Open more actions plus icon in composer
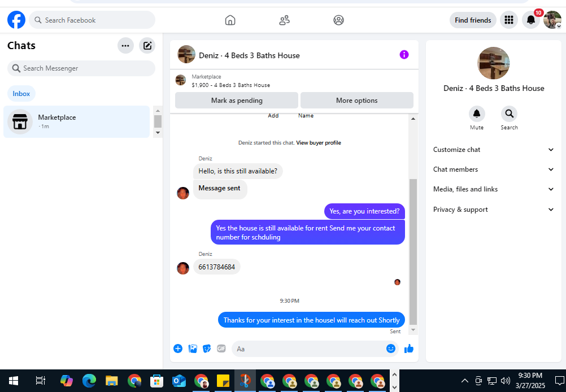The height and width of the screenshot is (392, 566). tap(177, 349)
